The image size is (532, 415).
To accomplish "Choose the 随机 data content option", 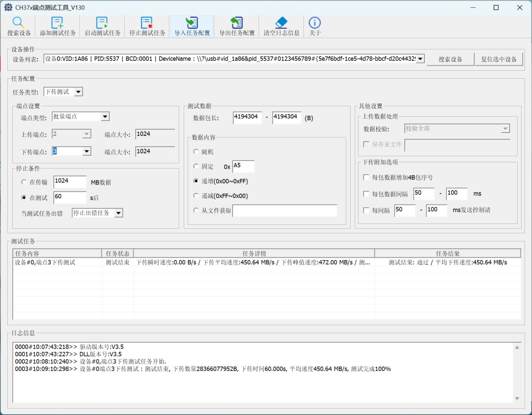I will point(196,152).
